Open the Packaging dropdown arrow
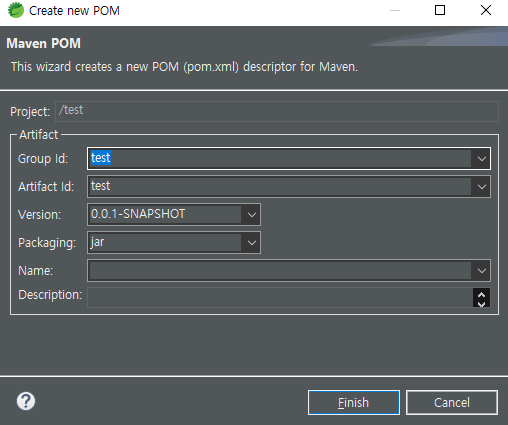 [252, 243]
